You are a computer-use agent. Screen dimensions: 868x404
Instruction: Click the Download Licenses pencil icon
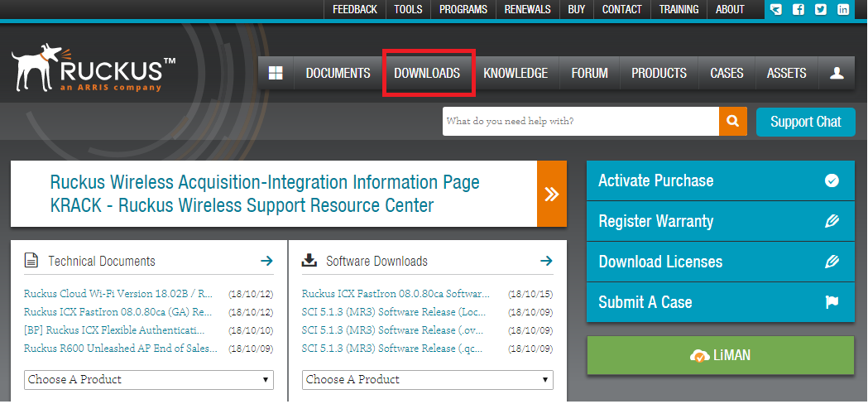pos(832,262)
